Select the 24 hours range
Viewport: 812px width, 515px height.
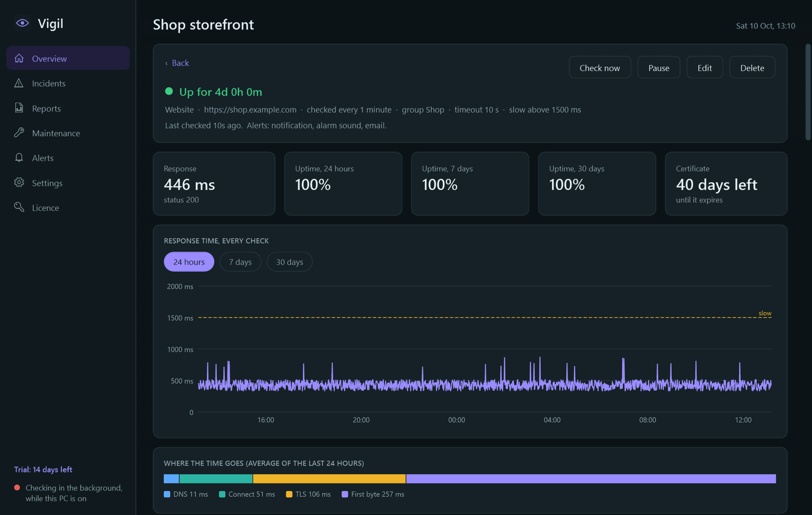tap(189, 262)
